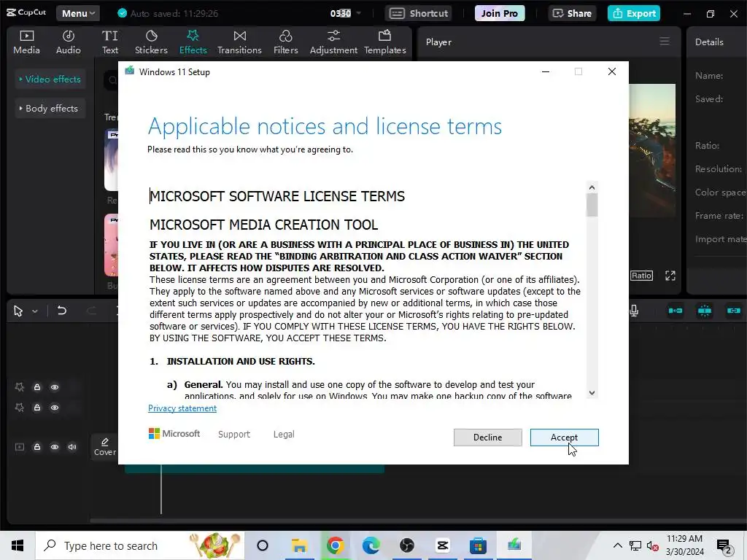Click first effects track star icon

(x=20, y=387)
